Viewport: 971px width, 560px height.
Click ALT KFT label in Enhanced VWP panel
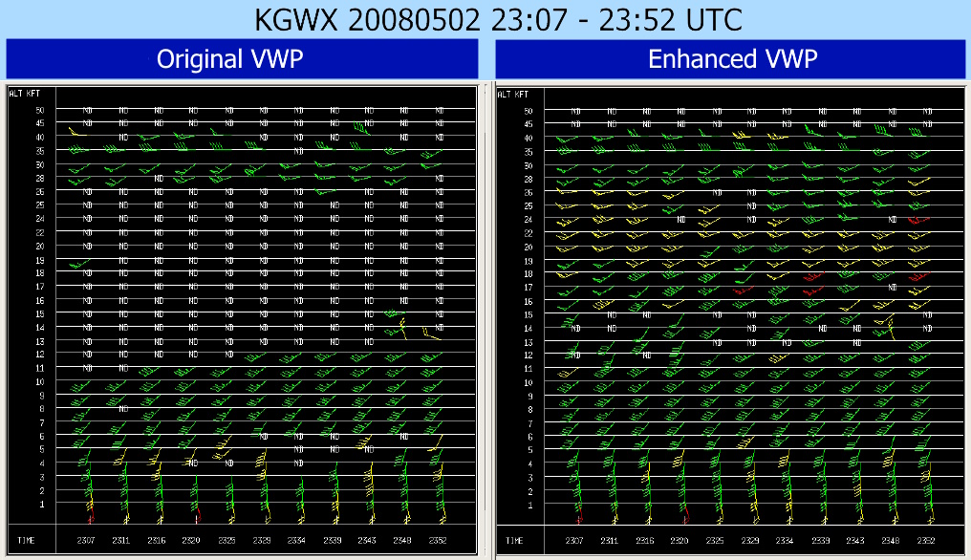click(513, 95)
